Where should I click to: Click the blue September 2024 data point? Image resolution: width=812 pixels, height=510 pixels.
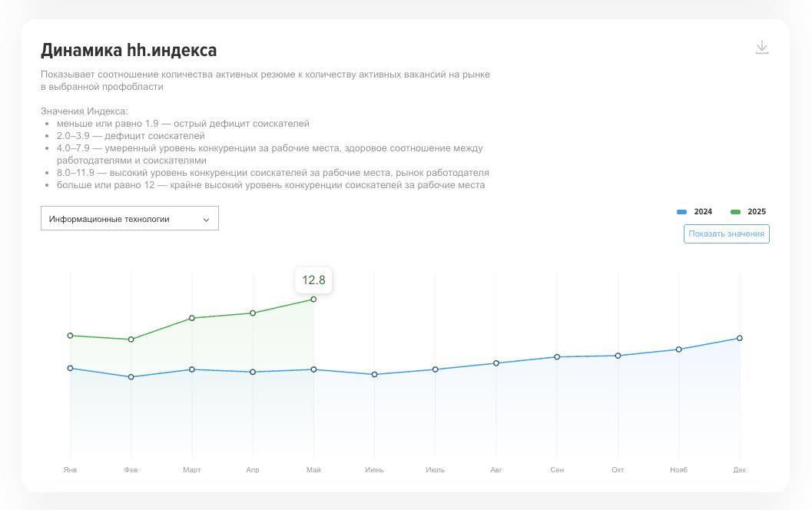point(557,357)
